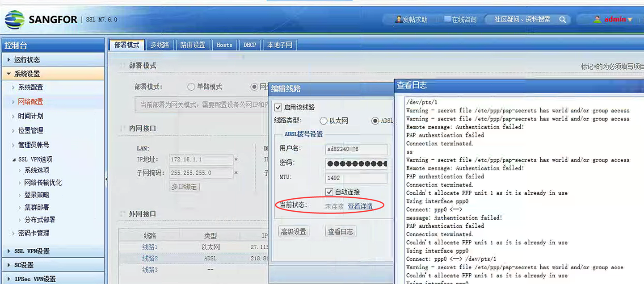This screenshot has width=644, height=284.
Task: Toggle the 启用该线路 checkbox
Action: [278, 107]
